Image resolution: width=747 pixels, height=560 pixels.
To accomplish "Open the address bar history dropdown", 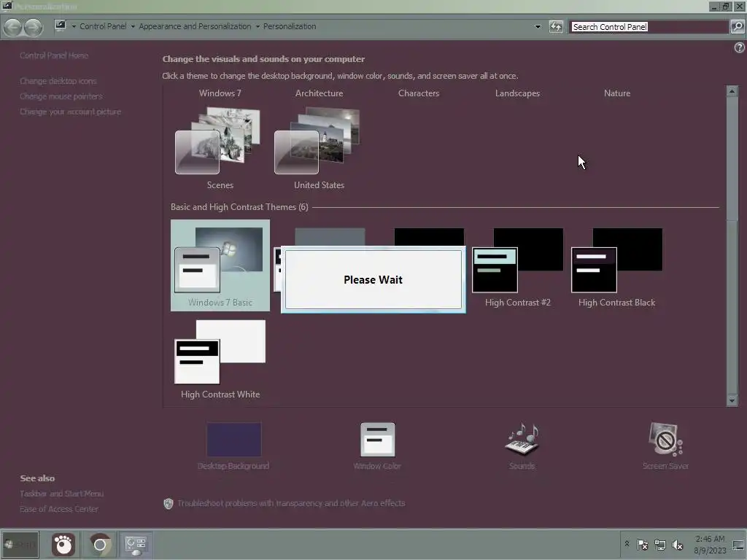I will pos(538,27).
